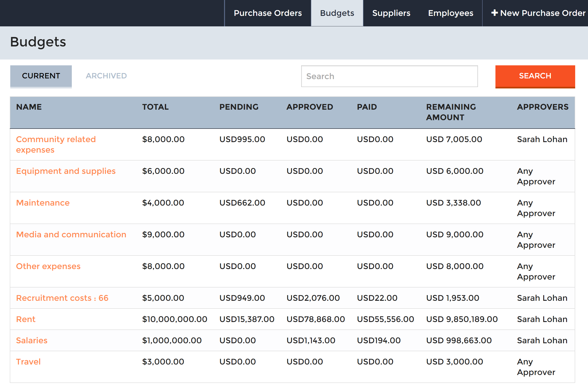Image resolution: width=588 pixels, height=389 pixels.
Task: Select the USD662.00 pending for Maintenance
Action: click(242, 203)
